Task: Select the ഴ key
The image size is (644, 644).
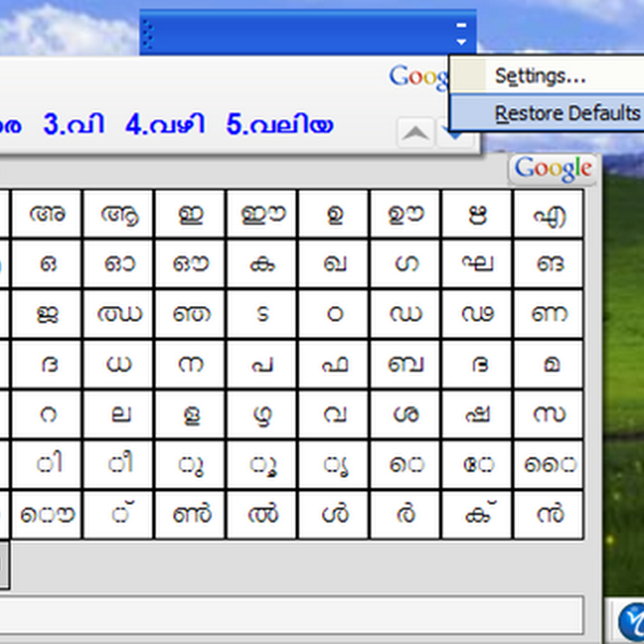Action: [262, 415]
